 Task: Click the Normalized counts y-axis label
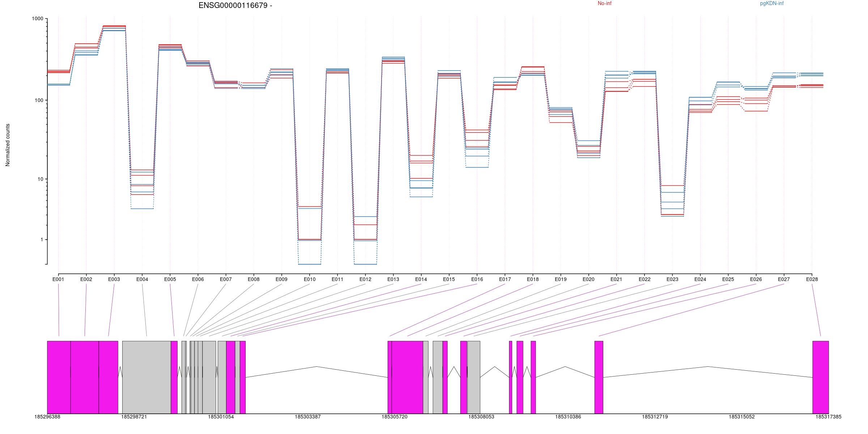pyautogui.click(x=8, y=145)
